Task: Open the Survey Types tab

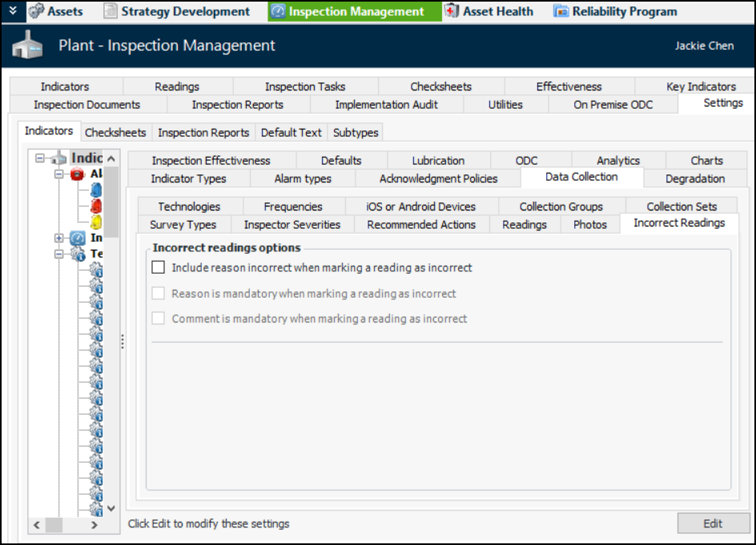Action: tap(183, 225)
